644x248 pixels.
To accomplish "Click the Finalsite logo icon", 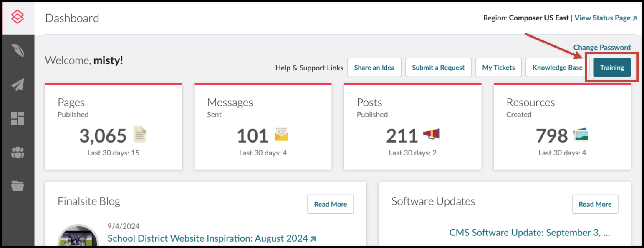I will [18, 18].
